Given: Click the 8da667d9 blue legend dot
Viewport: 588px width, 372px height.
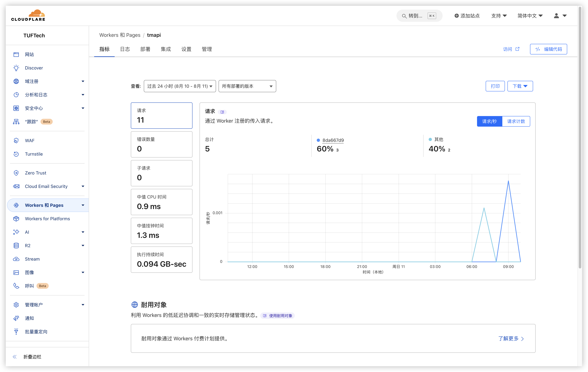Looking at the screenshot, I should (318, 140).
